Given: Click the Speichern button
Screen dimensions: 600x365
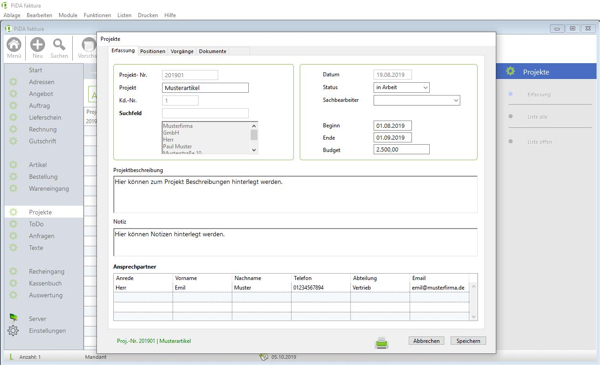Looking at the screenshot, I should click(x=468, y=341).
